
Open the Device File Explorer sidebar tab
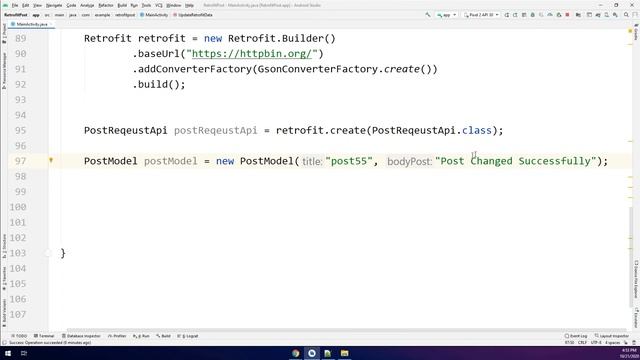pyautogui.click(x=636, y=280)
